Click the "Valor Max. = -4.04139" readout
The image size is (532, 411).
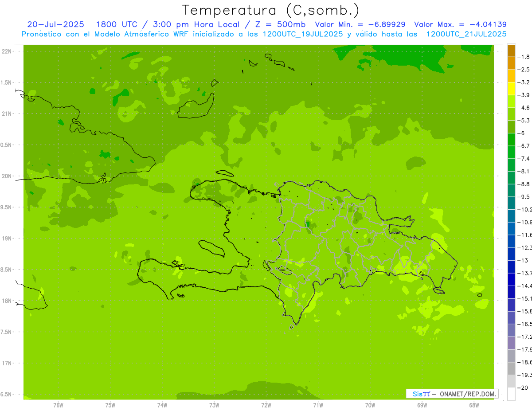click(x=460, y=24)
